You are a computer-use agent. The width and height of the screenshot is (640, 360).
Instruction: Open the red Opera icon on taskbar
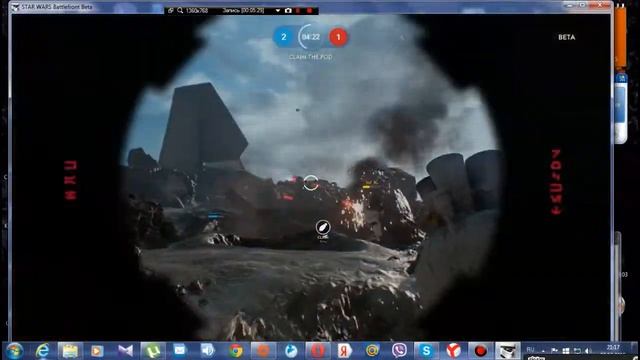pyautogui.click(x=318, y=351)
